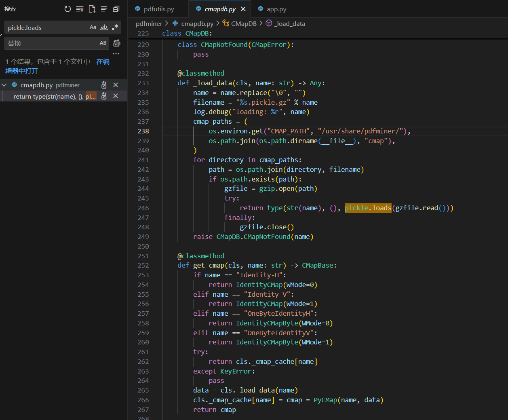
Task: Collapse the cmapdb.py results group
Action: click(x=4, y=85)
